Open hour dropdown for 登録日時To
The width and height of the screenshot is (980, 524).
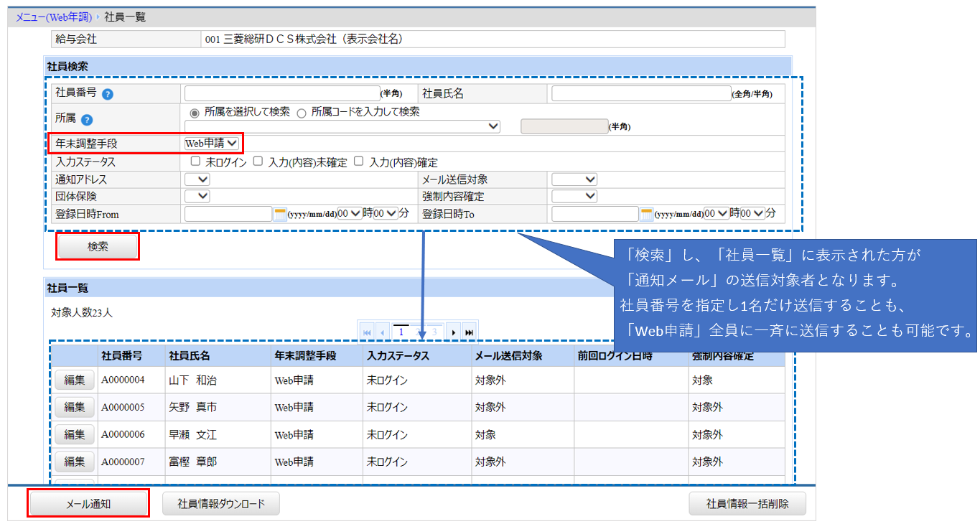717,213
